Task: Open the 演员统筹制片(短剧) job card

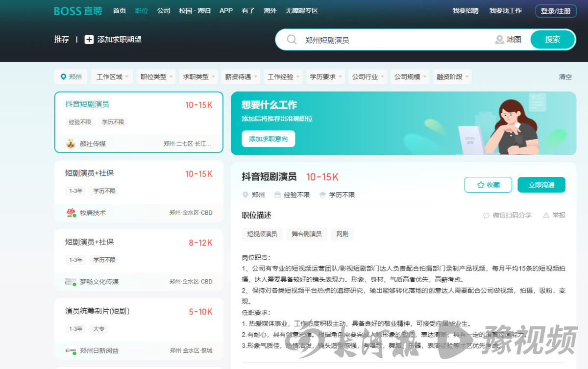Action: 139,329
